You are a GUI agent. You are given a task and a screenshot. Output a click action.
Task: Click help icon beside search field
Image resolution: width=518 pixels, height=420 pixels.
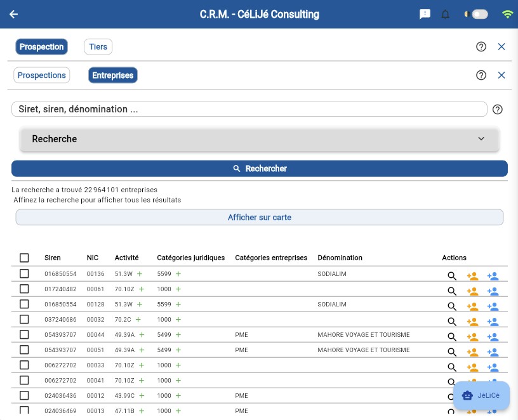(498, 109)
